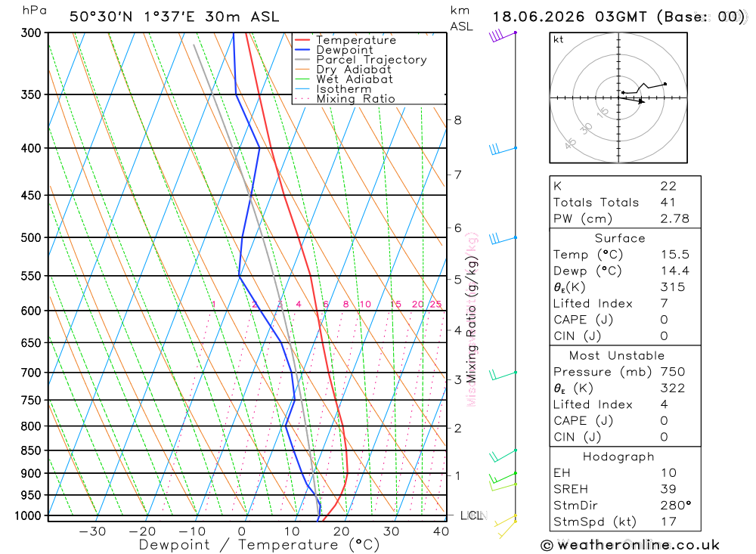The width and height of the screenshot is (756, 554).
Task: Click the PW (cm) value 2.78
Action: pyautogui.click(x=674, y=219)
